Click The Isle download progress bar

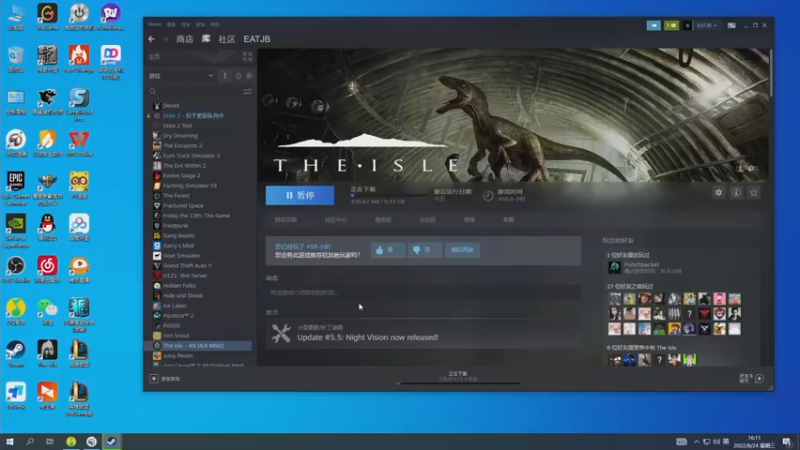click(x=389, y=195)
